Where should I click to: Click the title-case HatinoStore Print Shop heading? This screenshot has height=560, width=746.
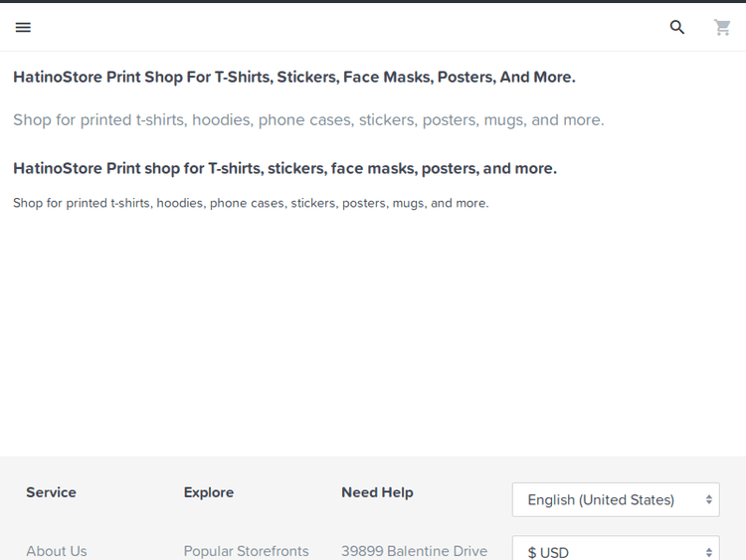293,77
